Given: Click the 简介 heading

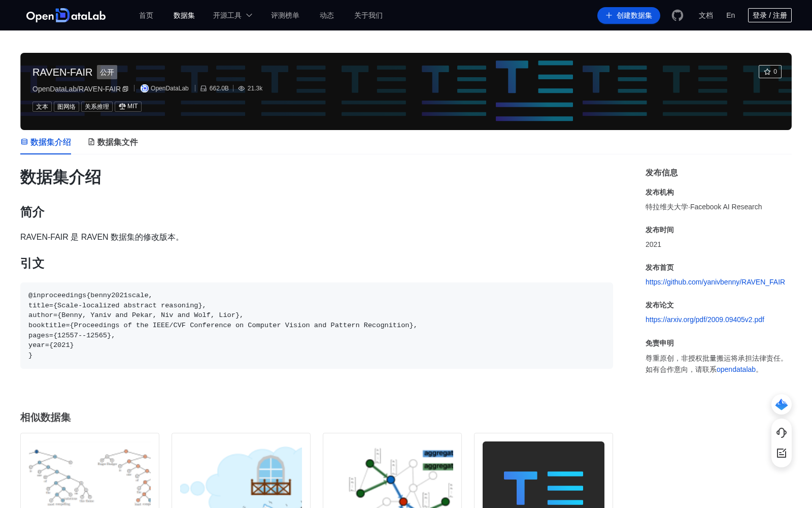Looking at the screenshot, I should (x=32, y=212).
